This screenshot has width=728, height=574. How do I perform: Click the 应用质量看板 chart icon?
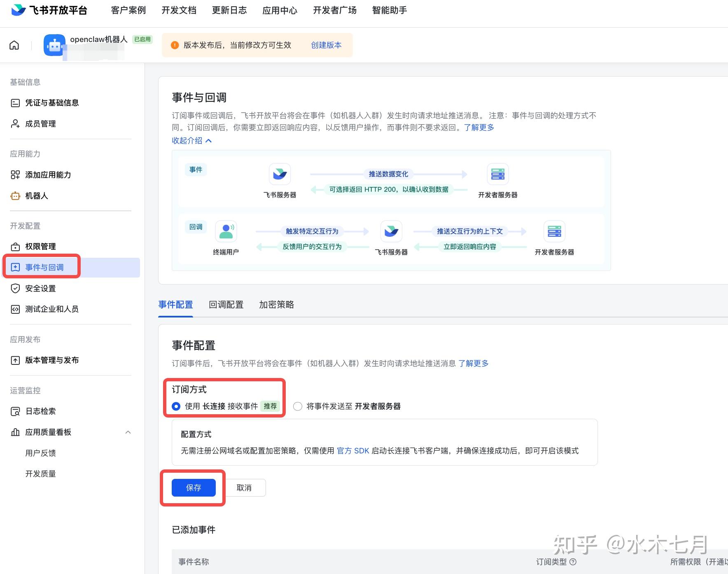[15, 432]
